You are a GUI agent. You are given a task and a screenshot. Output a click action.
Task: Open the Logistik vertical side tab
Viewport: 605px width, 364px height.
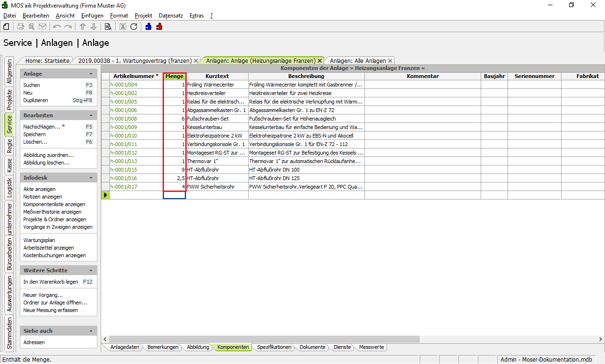9,186
